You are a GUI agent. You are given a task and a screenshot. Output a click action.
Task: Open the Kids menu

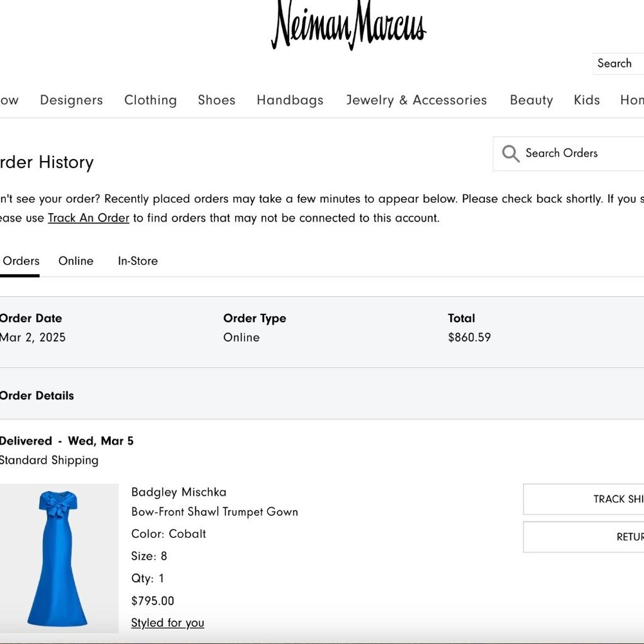(x=587, y=100)
